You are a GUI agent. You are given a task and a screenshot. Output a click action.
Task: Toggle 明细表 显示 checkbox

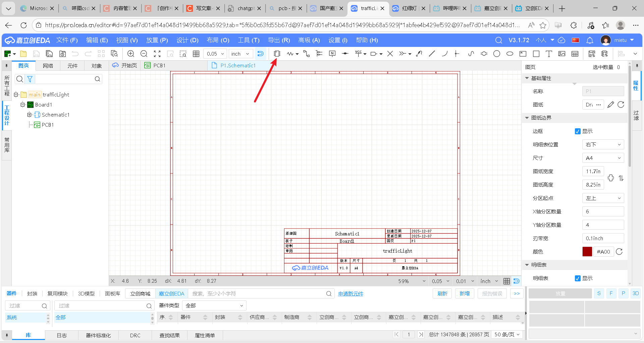[578, 278]
